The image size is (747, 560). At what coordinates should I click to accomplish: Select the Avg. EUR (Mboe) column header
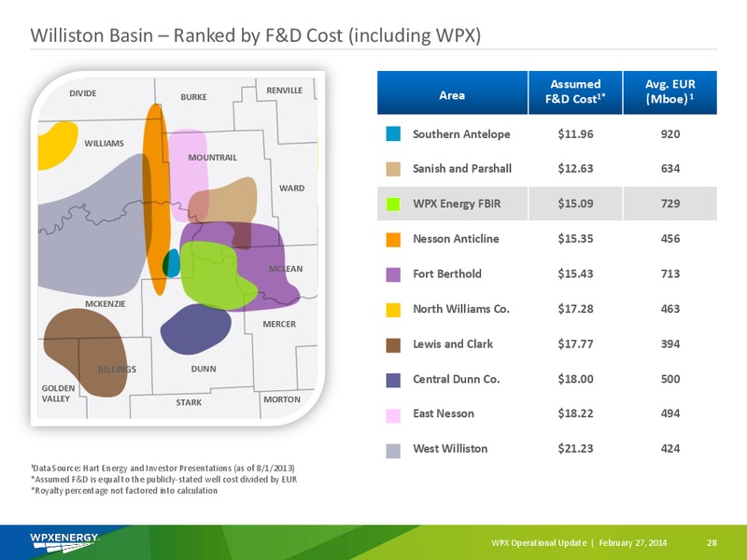tap(669, 92)
